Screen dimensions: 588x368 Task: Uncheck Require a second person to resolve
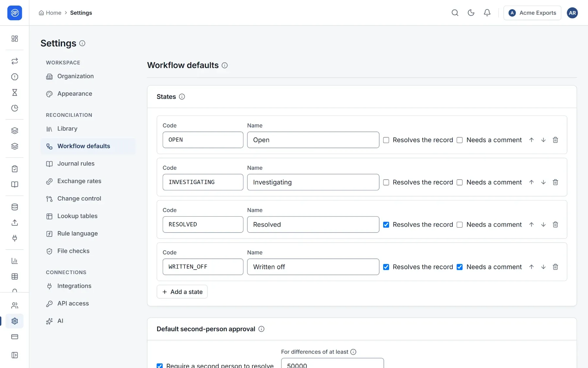(x=159, y=366)
